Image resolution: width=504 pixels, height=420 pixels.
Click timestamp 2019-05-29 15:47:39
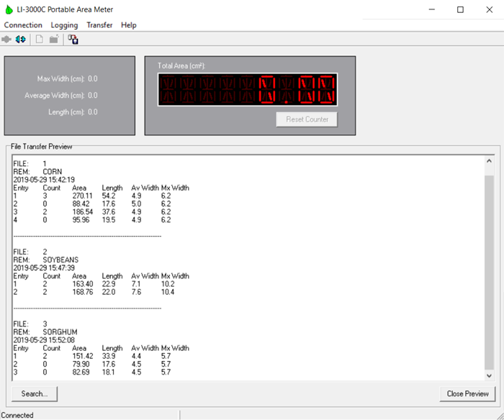[44, 268]
